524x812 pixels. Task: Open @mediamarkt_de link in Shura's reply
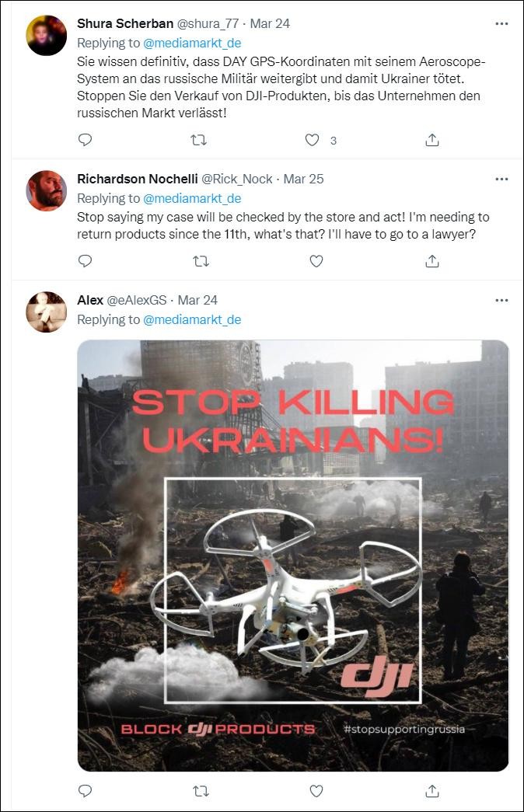tap(192, 43)
